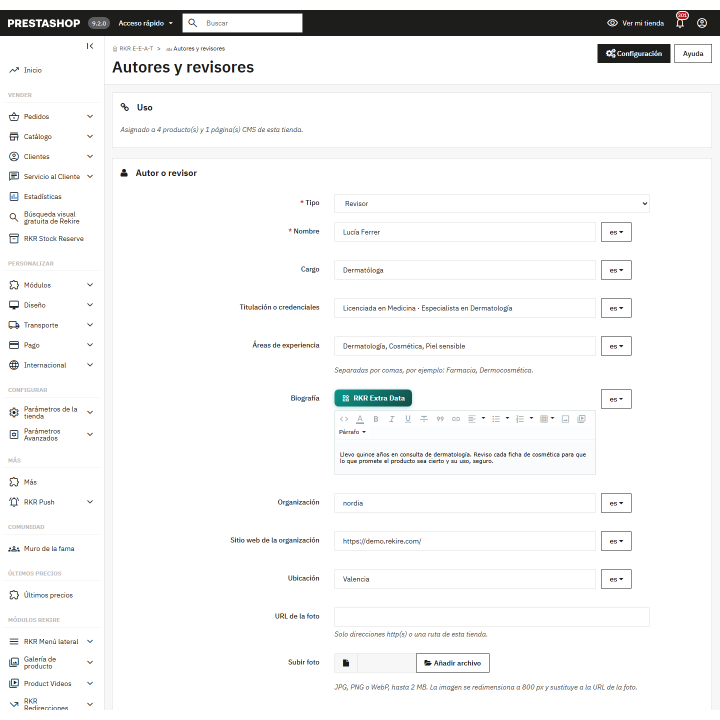Viewport: 720px width, 720px height.
Task: Open the Párrafo format dropdown
Action: click(352, 432)
